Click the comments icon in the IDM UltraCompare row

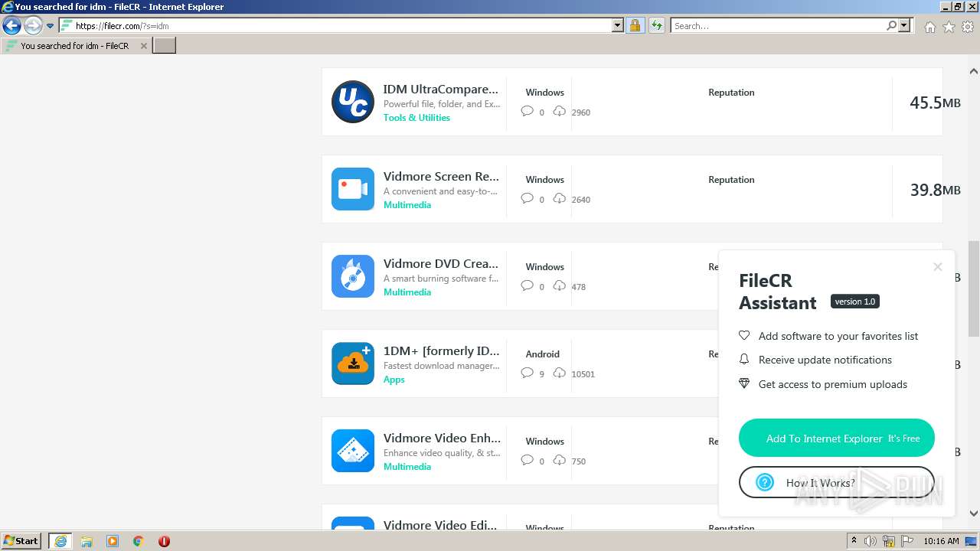(x=527, y=112)
